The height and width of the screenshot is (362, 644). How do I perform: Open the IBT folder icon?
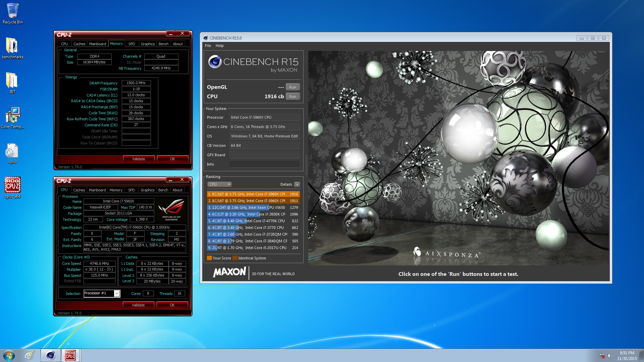(x=12, y=83)
